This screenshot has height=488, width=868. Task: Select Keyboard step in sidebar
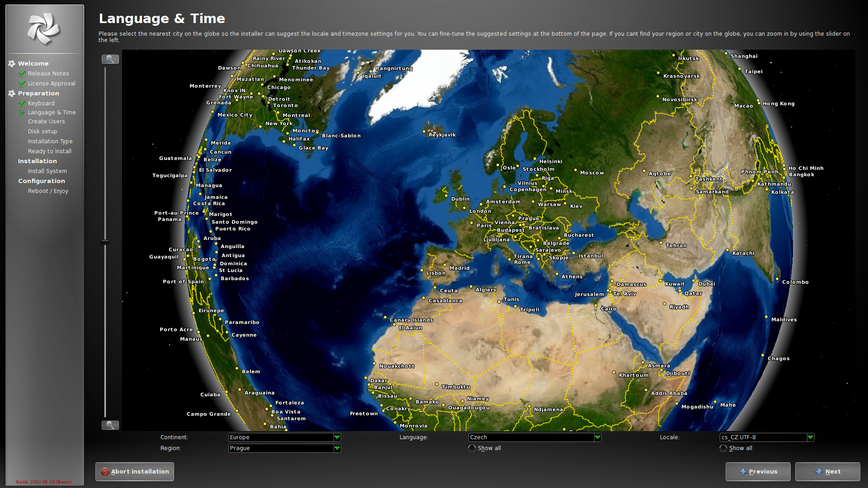[41, 103]
